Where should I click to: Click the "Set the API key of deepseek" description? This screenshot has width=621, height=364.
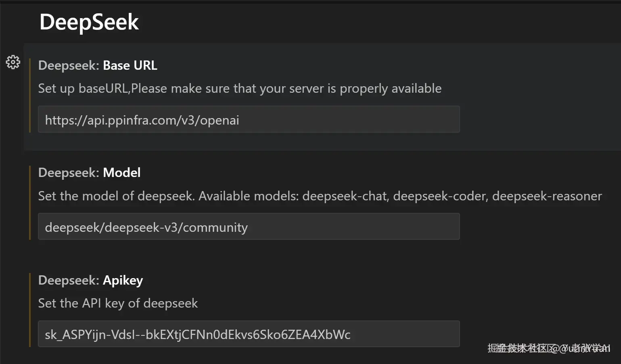[x=118, y=303]
